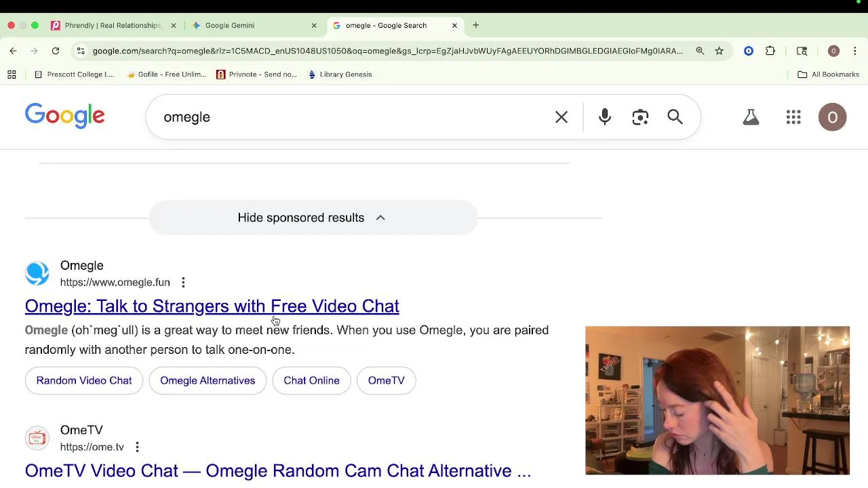The width and height of the screenshot is (868, 488).
Task: Open the Omegle site favicon
Action: (x=37, y=274)
